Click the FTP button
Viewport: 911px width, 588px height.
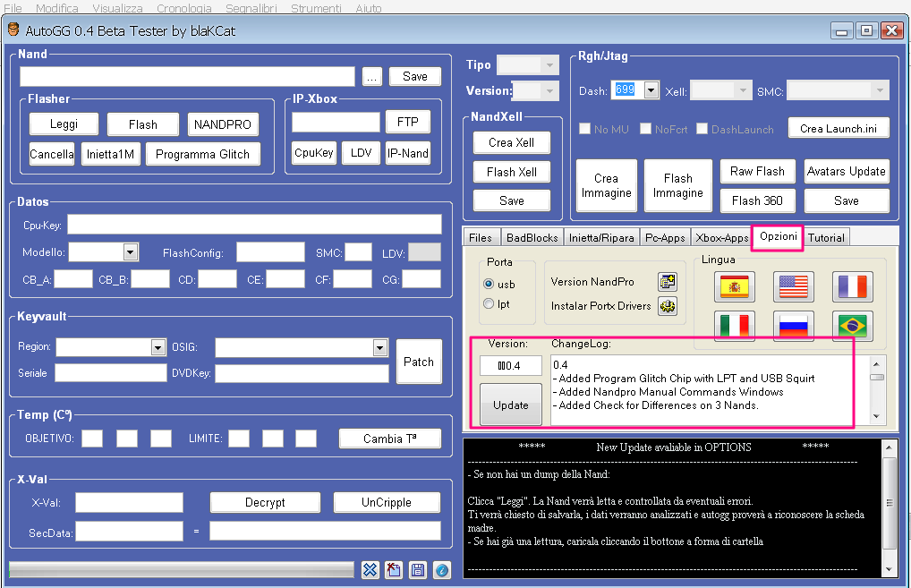pos(408,122)
